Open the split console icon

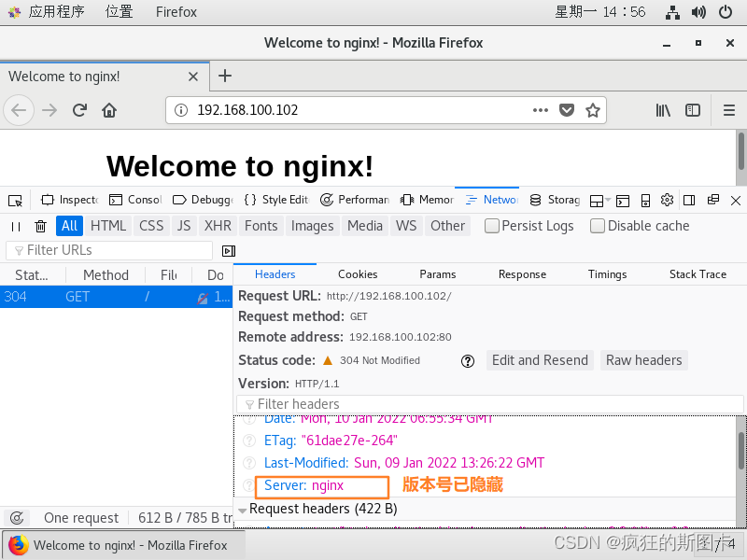pyautogui.click(x=623, y=201)
